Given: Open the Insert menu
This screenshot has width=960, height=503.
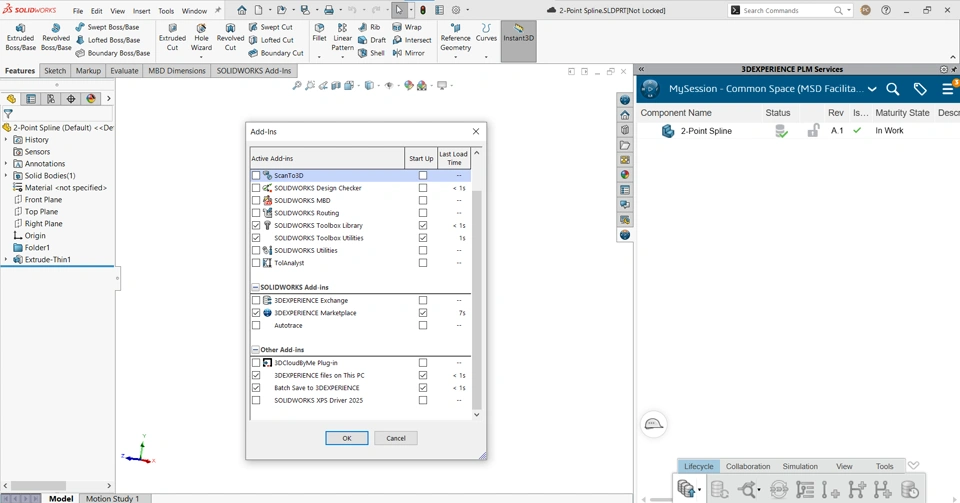Looking at the screenshot, I should [141, 11].
